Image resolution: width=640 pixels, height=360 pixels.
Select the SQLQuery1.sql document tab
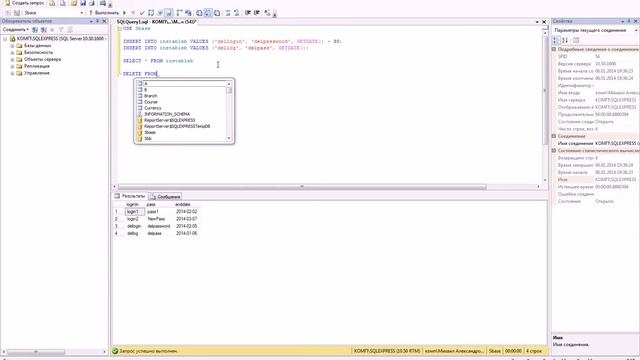coord(156,22)
